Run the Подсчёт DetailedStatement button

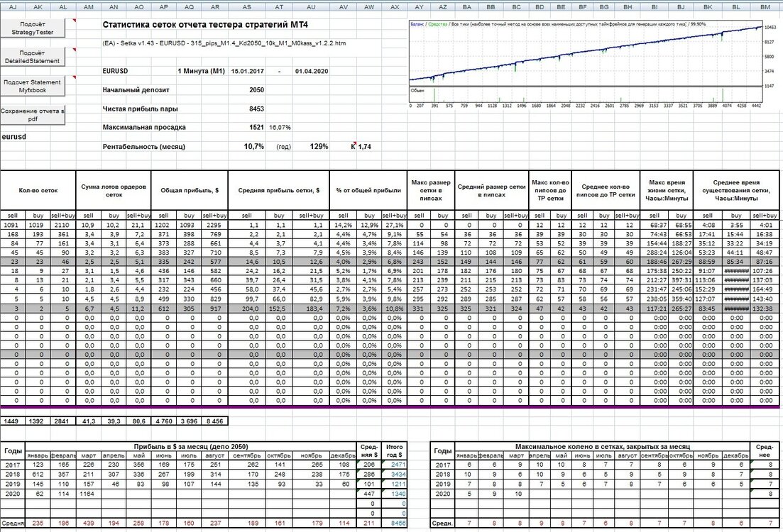pyautogui.click(x=33, y=57)
